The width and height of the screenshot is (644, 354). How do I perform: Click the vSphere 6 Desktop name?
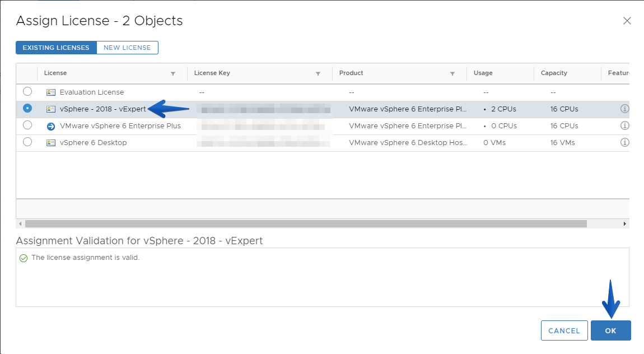(93, 143)
